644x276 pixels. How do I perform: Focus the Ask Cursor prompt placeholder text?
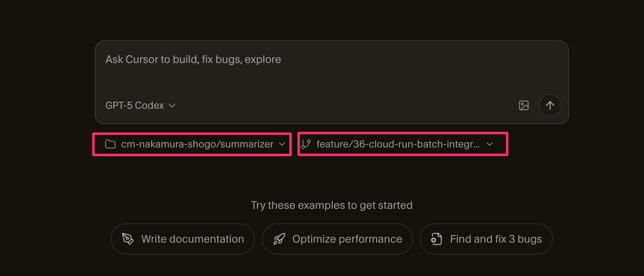[193, 59]
